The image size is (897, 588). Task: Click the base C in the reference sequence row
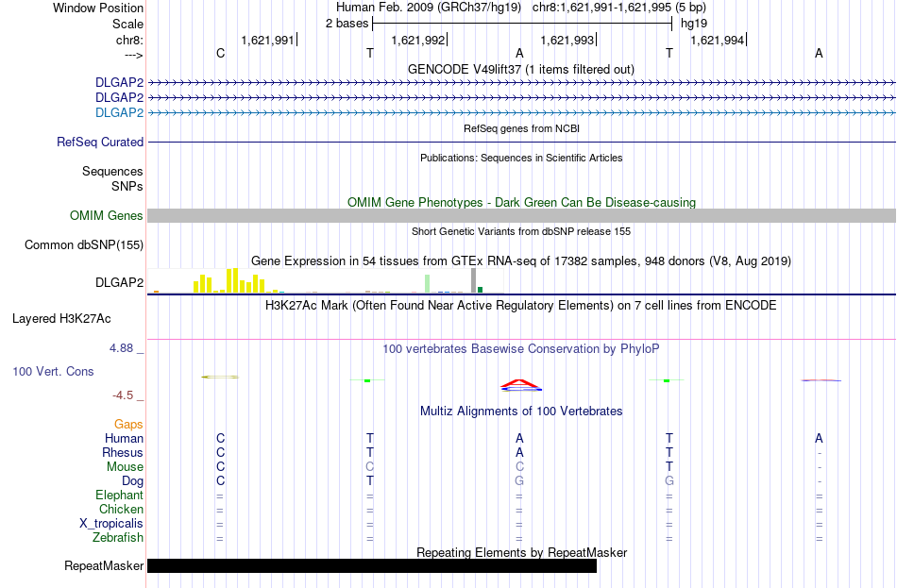click(x=220, y=53)
